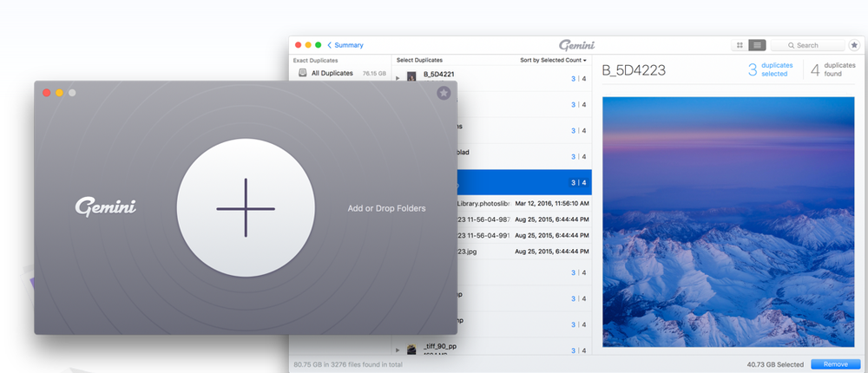Click the 'Select Duplicates' column heading
868x373 pixels.
point(419,61)
